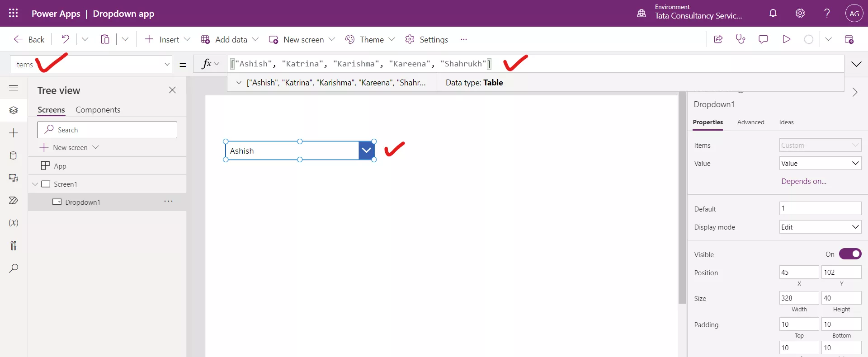Open the App checker stethoscope icon
The height and width of the screenshot is (357, 868).
tap(741, 39)
